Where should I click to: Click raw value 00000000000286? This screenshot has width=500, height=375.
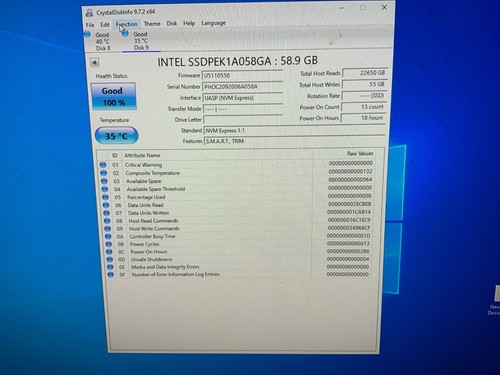[348, 251]
